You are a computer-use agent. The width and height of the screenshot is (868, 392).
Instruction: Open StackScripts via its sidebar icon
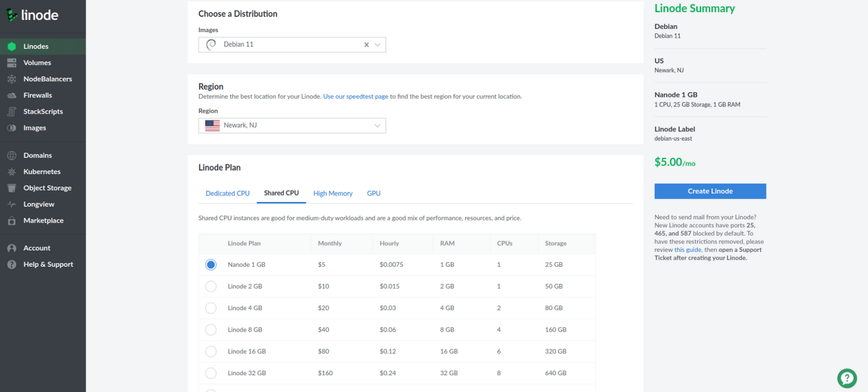pos(12,112)
